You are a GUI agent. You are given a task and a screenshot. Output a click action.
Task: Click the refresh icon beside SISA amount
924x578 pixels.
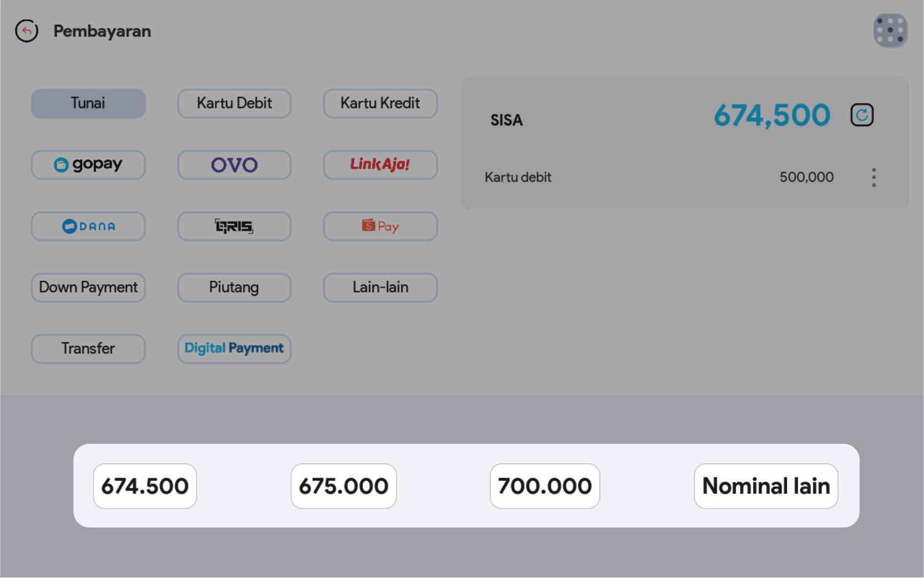click(x=861, y=115)
